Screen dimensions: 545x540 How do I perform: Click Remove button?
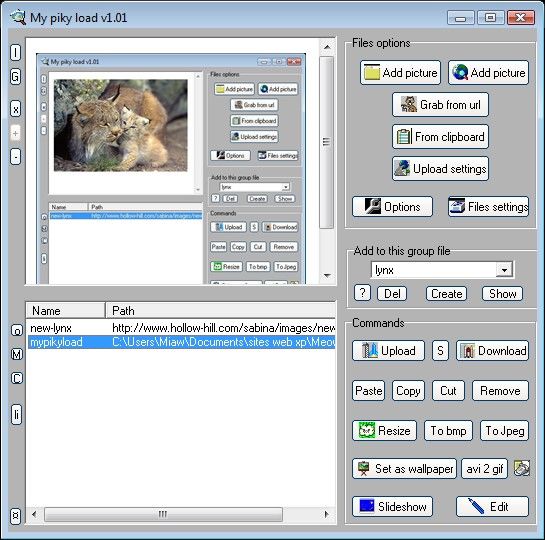(x=500, y=391)
